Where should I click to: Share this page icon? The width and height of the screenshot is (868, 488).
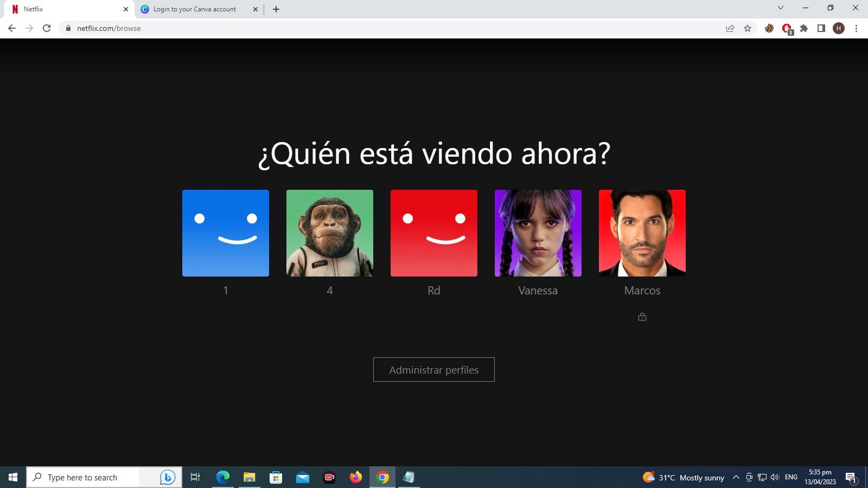[730, 28]
